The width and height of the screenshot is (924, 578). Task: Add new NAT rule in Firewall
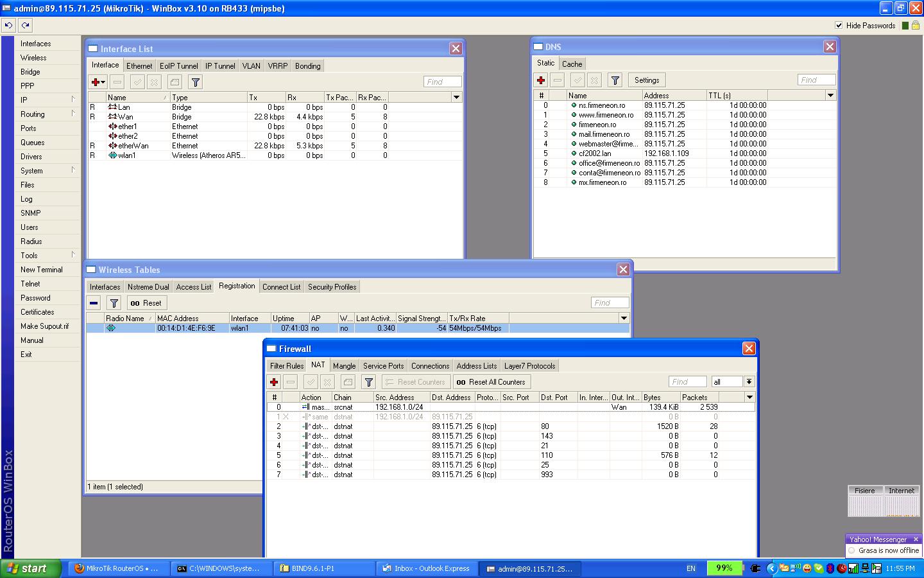pyautogui.click(x=274, y=382)
